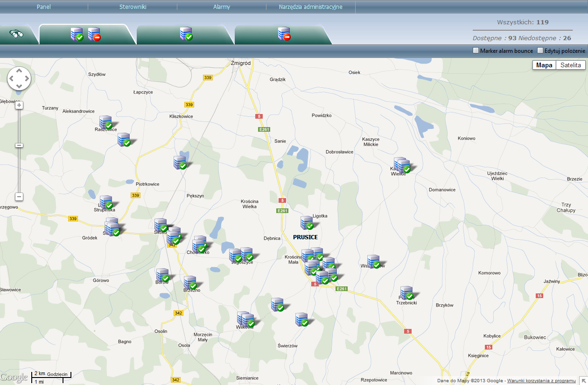Screen dimensions: 588x385
Task: Open the Alarmy menu
Action: (222, 7)
